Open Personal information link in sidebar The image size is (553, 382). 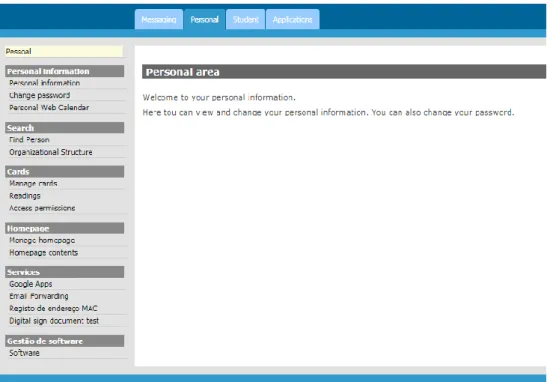[x=44, y=83]
